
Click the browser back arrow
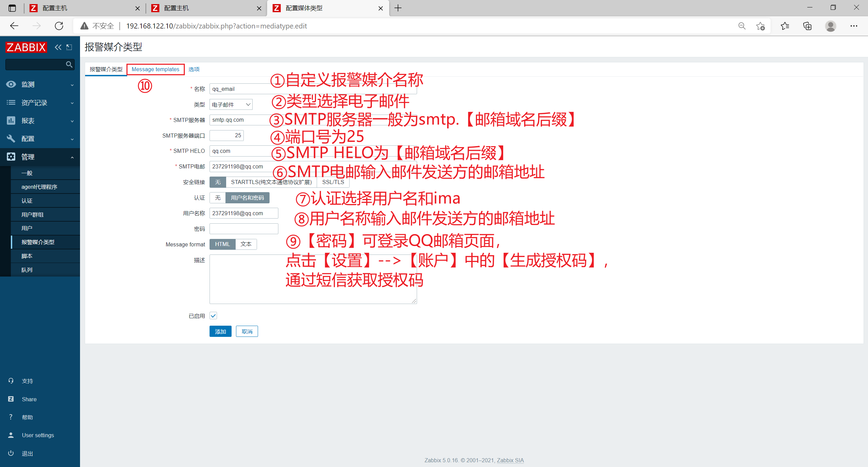click(14, 26)
